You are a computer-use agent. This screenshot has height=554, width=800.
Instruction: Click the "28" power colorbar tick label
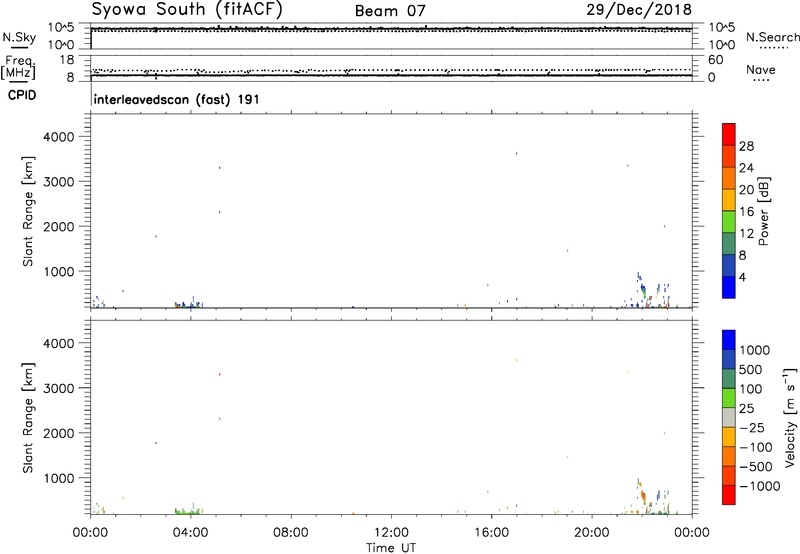(746, 146)
